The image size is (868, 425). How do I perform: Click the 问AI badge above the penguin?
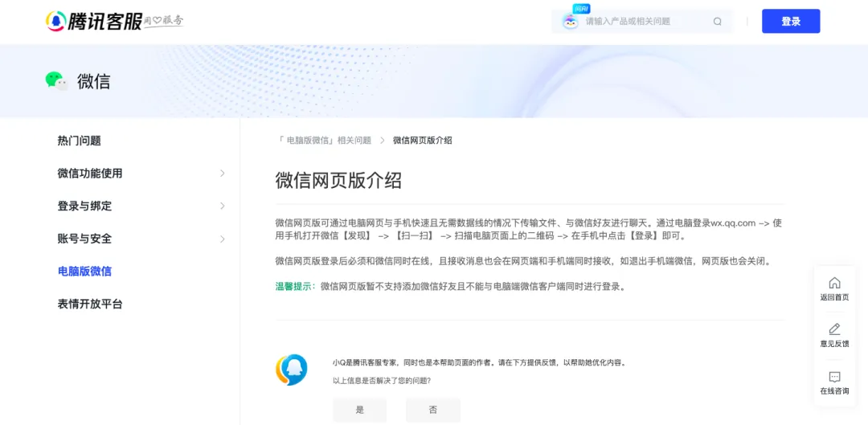(x=581, y=10)
